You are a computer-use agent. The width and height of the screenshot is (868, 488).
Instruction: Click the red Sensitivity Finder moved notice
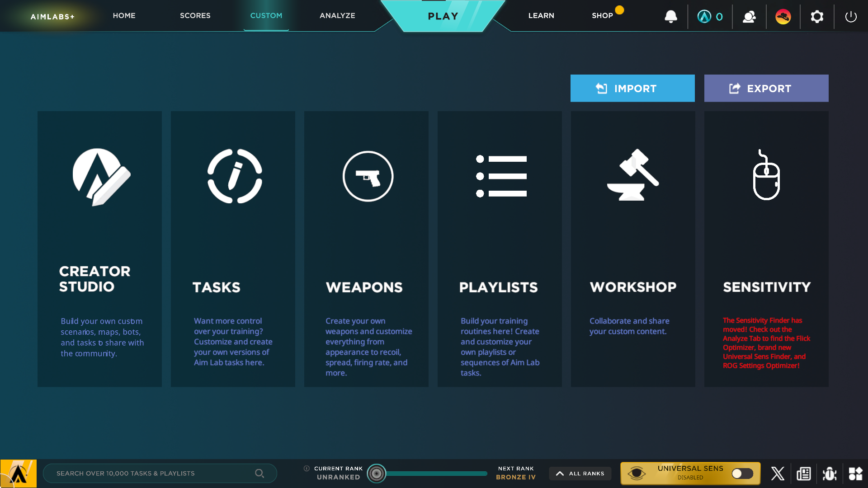click(x=766, y=343)
